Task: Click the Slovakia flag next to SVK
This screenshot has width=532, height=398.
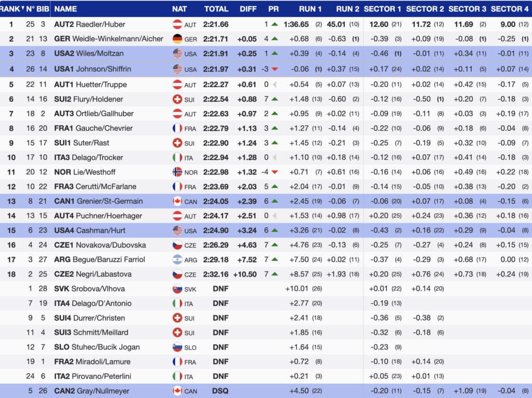Action: pyautogui.click(x=177, y=289)
